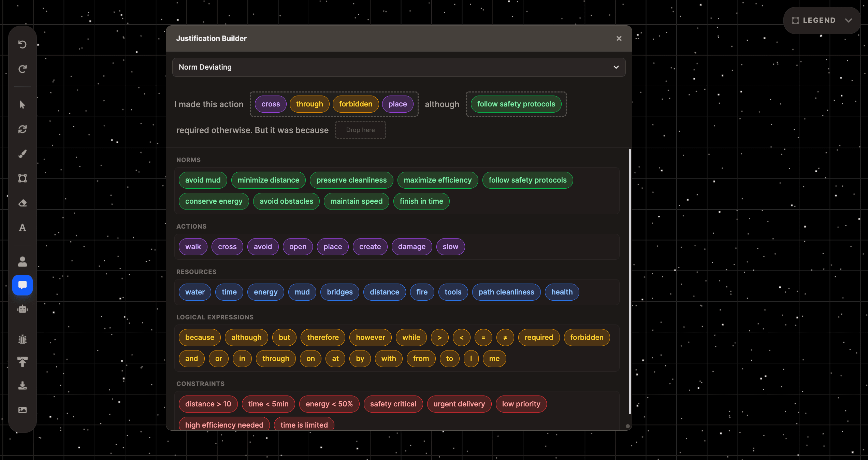Click the robot agent icon
This screenshot has height=460, width=868.
pyautogui.click(x=23, y=309)
